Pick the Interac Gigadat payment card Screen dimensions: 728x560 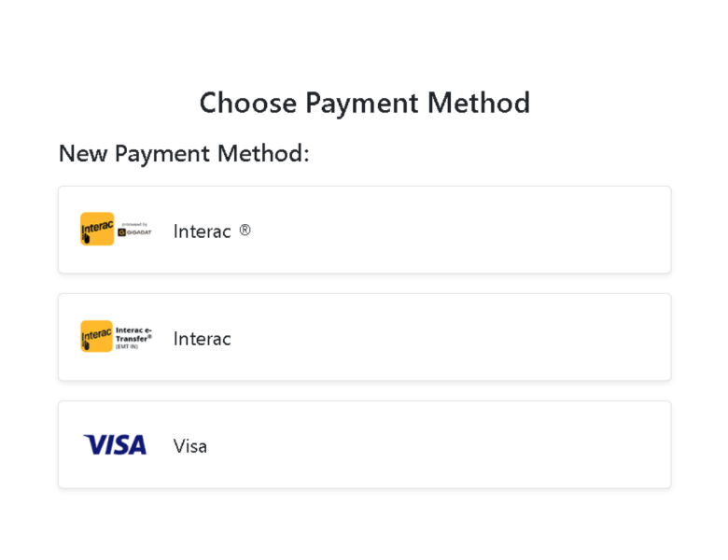(x=420, y=230)
